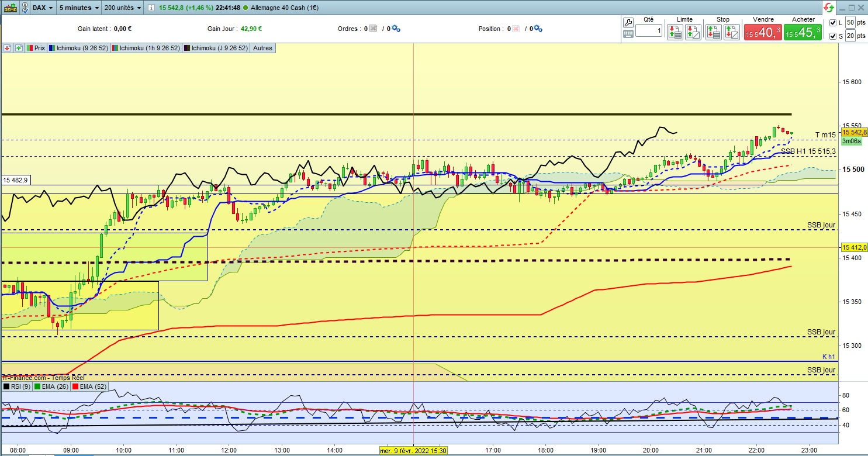The height and width of the screenshot is (456, 868).
Task: Click the EMA (52) indicator label
Action: (89, 386)
